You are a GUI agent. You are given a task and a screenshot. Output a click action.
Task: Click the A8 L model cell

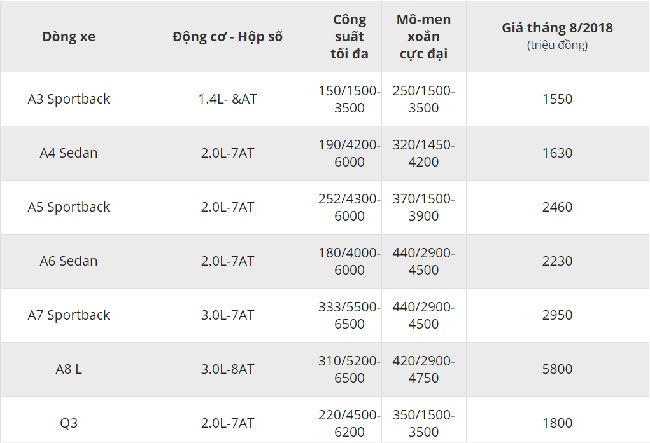[x=69, y=369]
